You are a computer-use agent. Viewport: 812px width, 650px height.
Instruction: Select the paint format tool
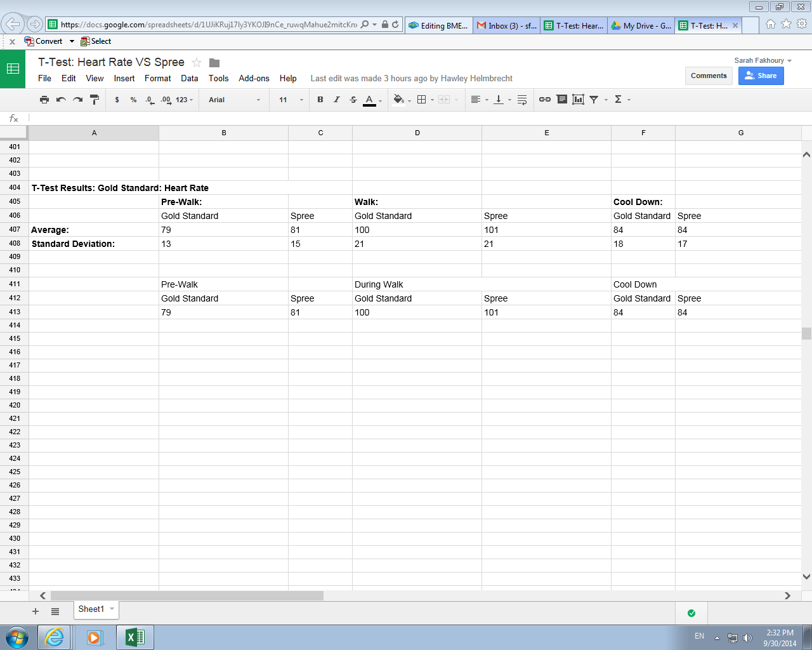[95, 100]
